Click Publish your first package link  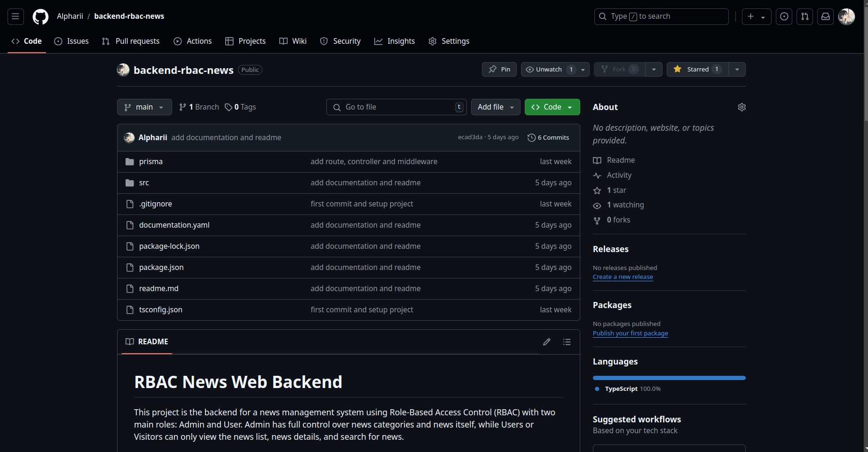631,333
